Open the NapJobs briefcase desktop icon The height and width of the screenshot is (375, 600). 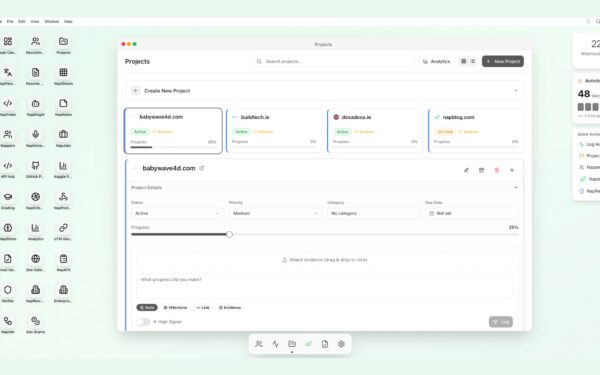click(64, 134)
